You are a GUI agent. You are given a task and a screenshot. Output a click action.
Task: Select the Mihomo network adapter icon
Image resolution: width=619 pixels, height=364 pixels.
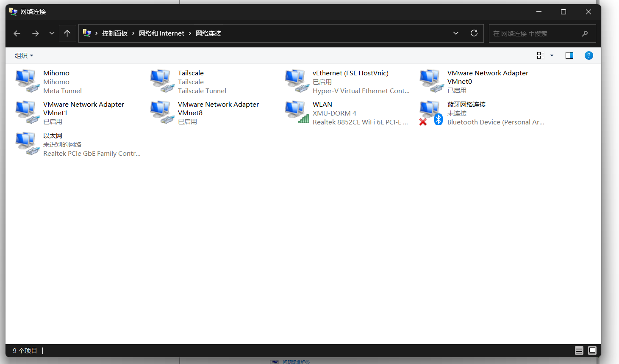click(27, 81)
